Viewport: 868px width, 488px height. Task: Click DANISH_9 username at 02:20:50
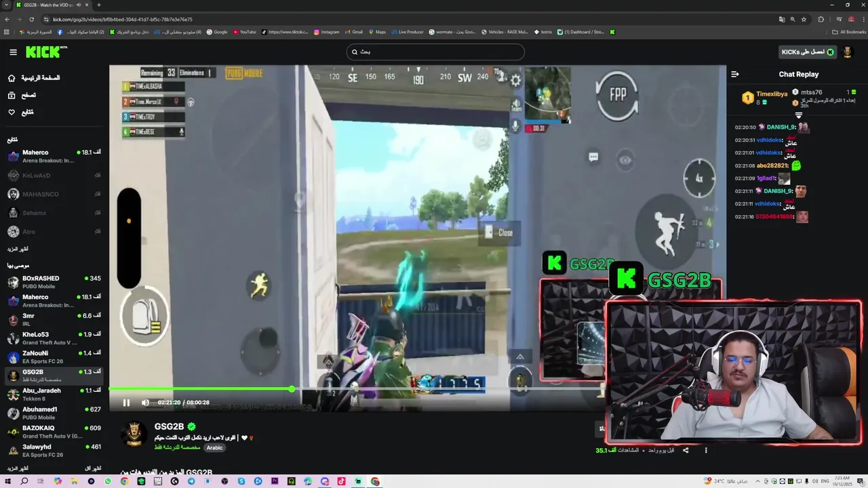[781, 127]
